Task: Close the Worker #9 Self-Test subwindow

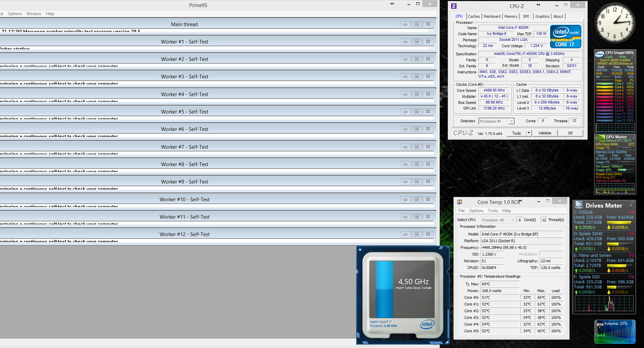Action: tap(428, 182)
